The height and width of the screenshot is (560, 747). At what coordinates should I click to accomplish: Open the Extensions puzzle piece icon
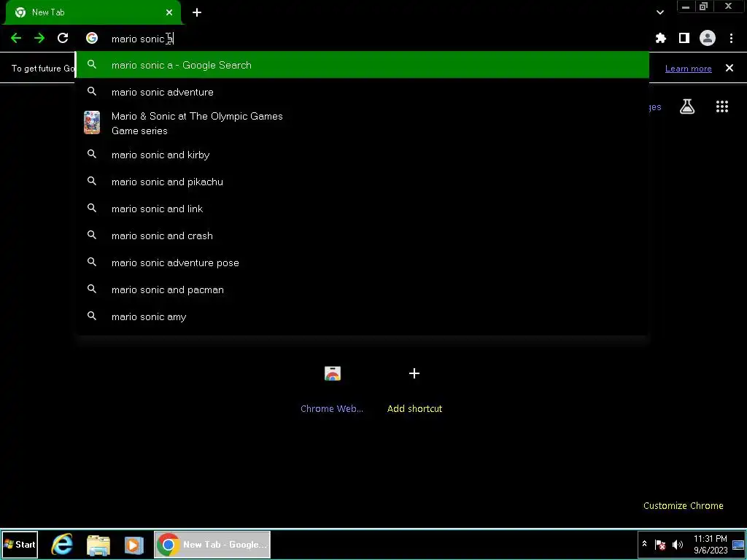point(660,38)
